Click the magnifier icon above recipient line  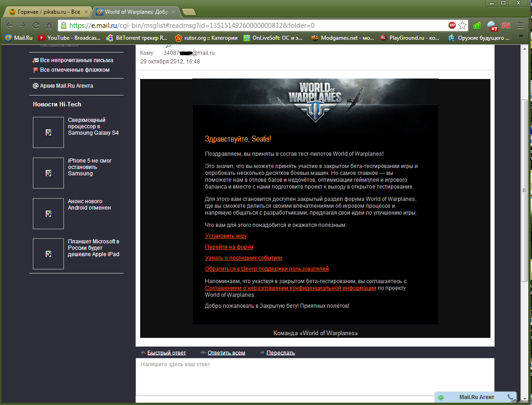(168, 46)
